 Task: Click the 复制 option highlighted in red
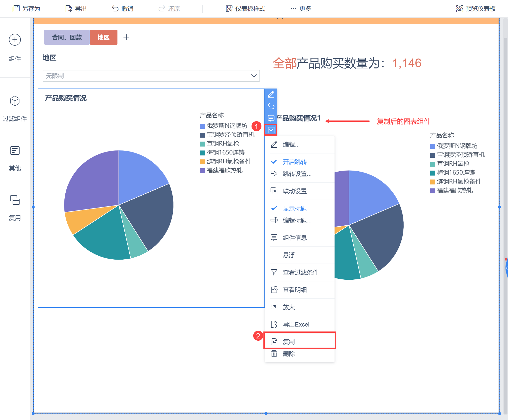(x=289, y=341)
